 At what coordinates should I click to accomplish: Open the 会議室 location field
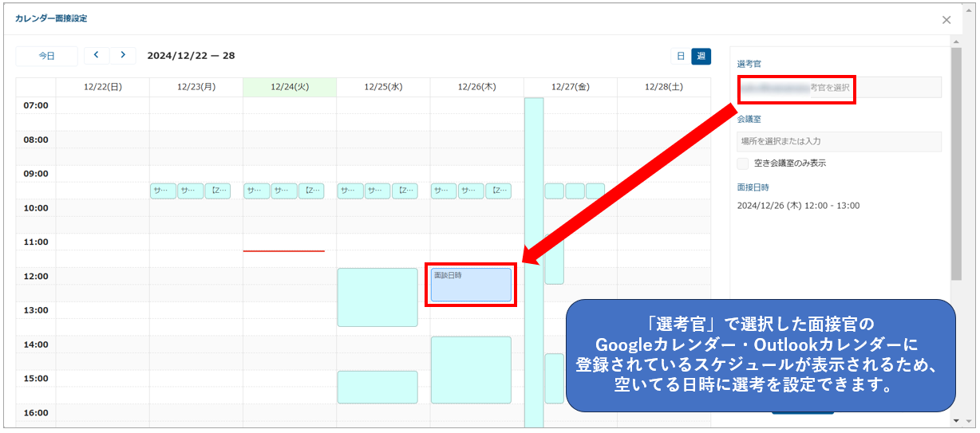(838, 141)
